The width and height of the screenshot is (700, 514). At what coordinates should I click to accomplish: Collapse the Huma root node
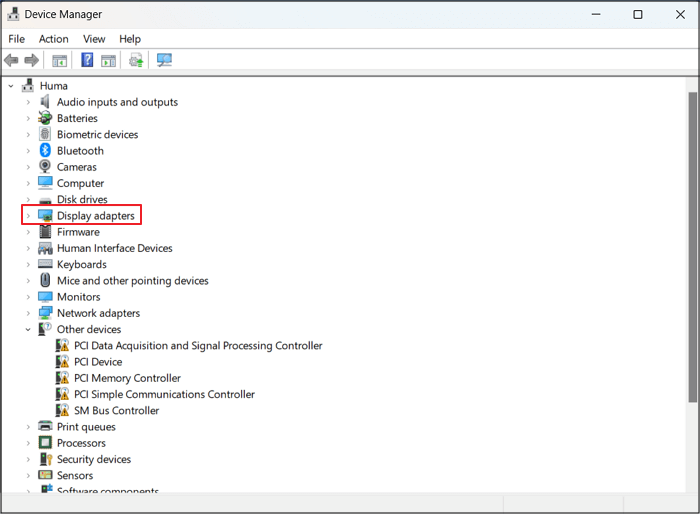pos(11,86)
